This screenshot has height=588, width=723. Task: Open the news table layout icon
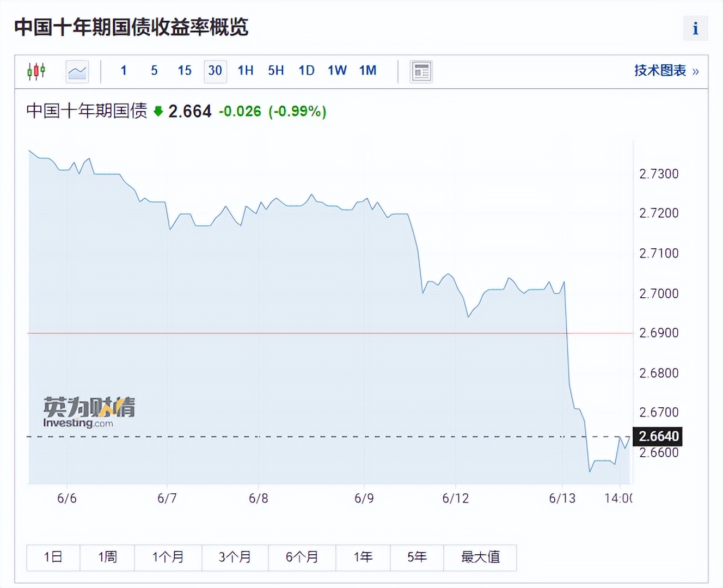[x=421, y=71]
